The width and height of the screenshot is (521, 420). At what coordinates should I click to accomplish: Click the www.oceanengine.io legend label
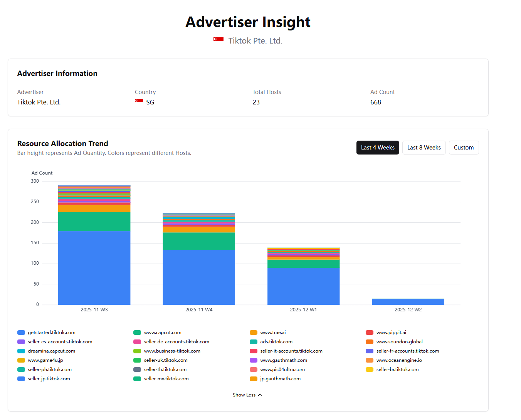click(399, 360)
